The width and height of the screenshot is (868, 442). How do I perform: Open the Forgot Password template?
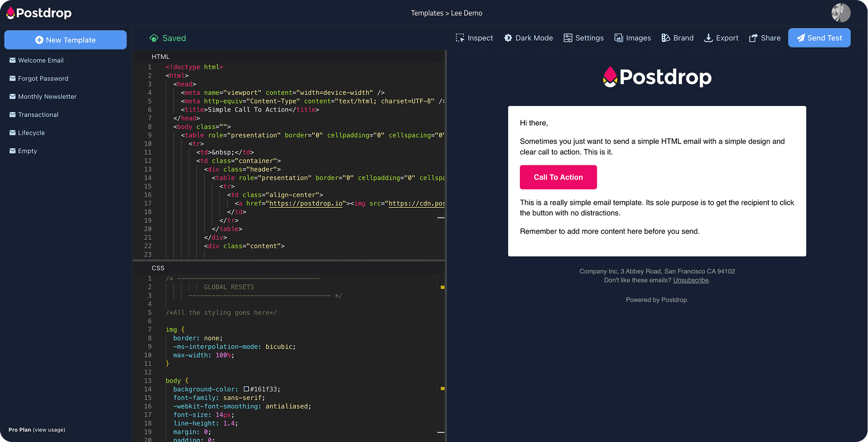43,79
